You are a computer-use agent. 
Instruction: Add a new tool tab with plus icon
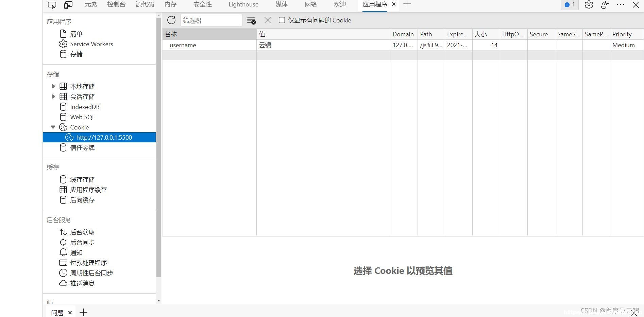[x=407, y=4]
